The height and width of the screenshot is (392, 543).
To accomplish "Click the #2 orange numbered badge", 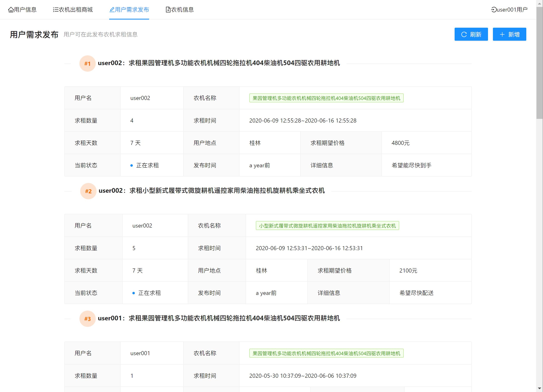I will pyautogui.click(x=88, y=191).
